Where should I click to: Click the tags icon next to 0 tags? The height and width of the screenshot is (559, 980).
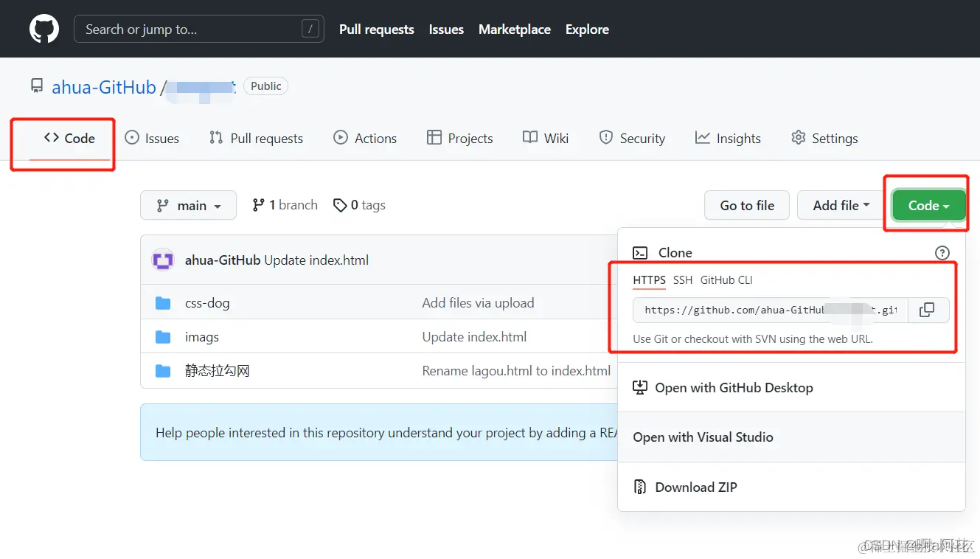pyautogui.click(x=340, y=205)
